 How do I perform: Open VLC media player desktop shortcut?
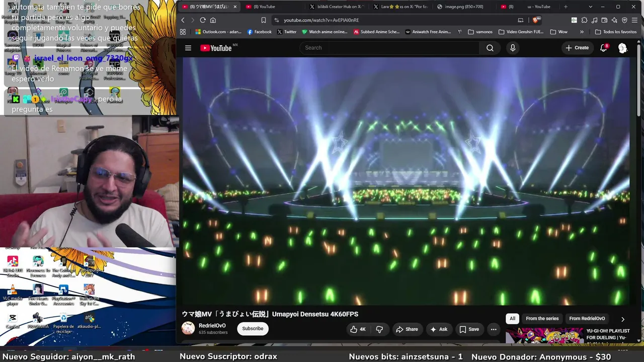(13, 296)
